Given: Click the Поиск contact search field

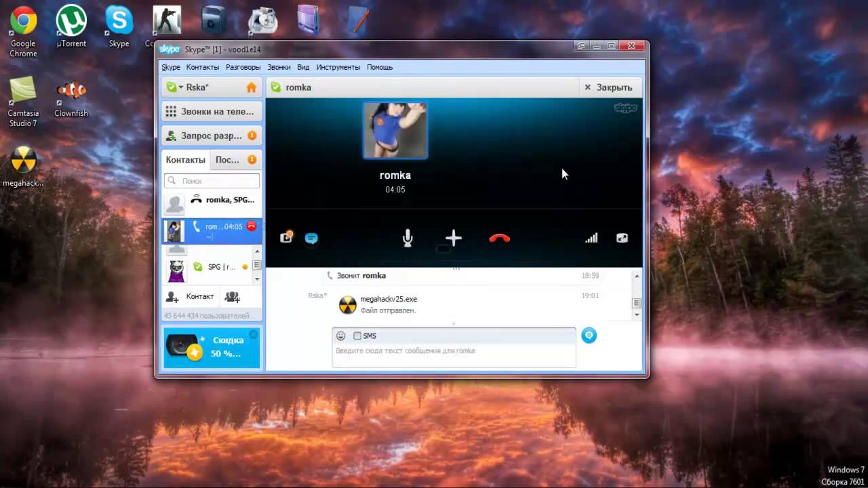Looking at the screenshot, I should click(212, 181).
